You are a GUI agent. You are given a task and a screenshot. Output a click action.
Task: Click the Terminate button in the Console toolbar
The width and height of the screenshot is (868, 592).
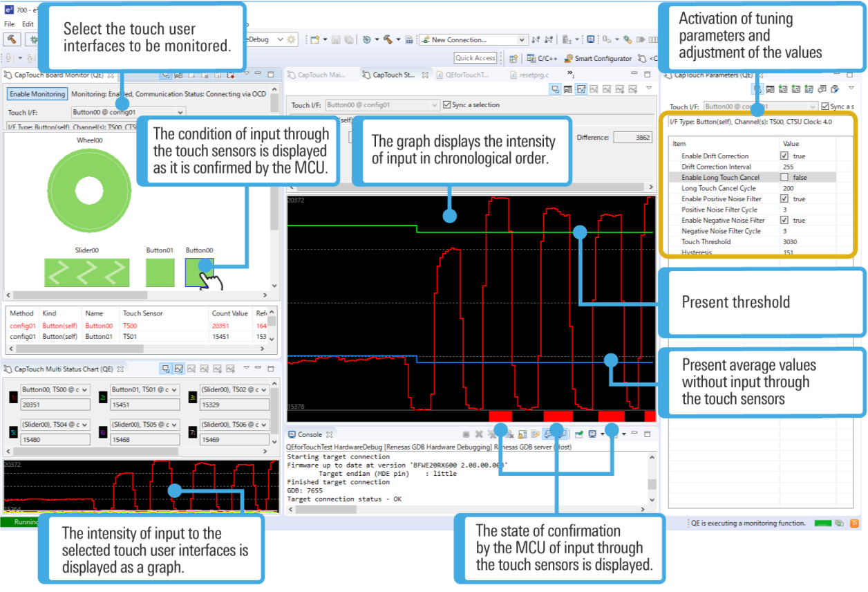coord(466,434)
